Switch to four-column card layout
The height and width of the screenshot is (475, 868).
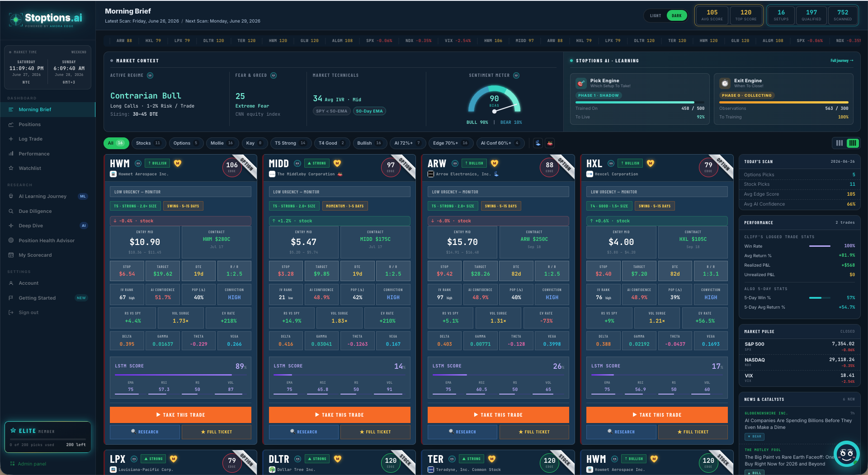click(x=853, y=143)
